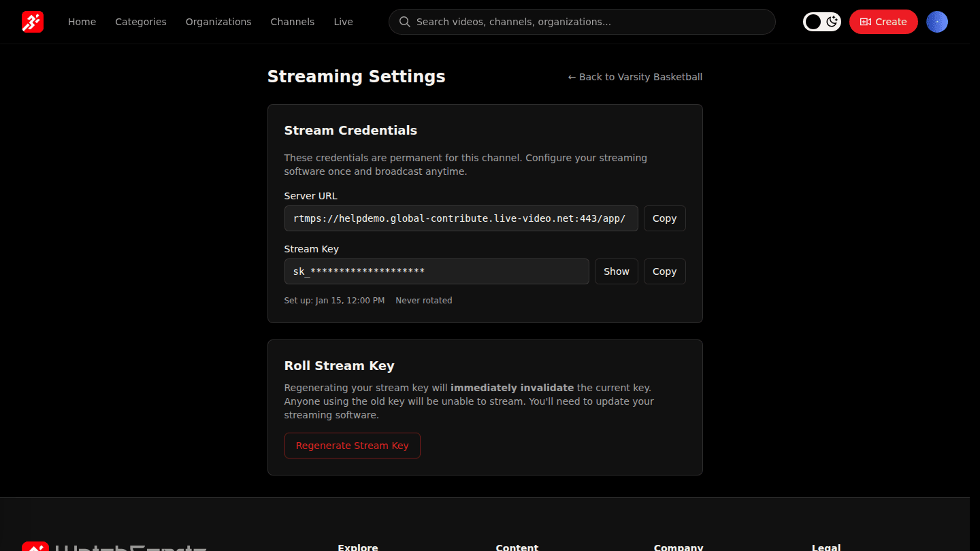Open the Categories menu item
The image size is (980, 551).
point(141,22)
